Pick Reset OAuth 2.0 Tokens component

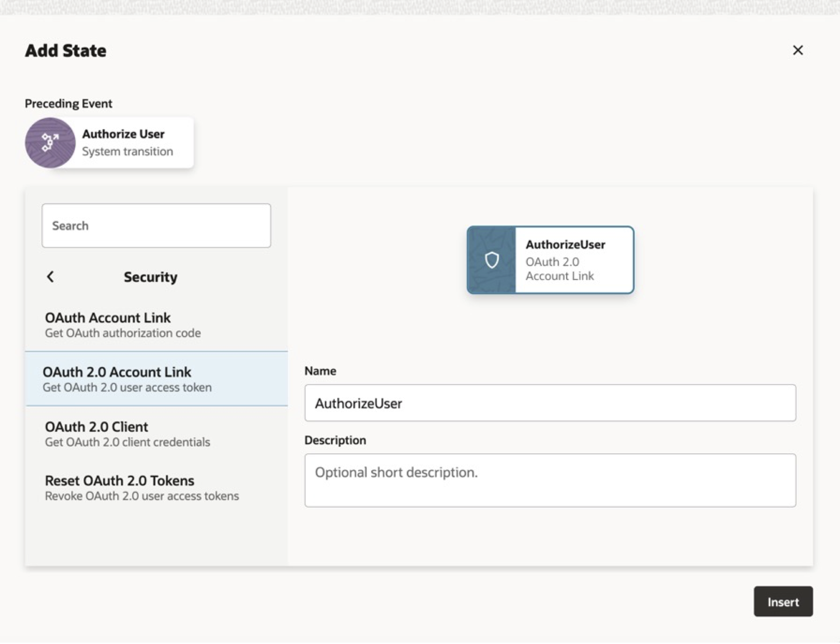[x=120, y=481]
